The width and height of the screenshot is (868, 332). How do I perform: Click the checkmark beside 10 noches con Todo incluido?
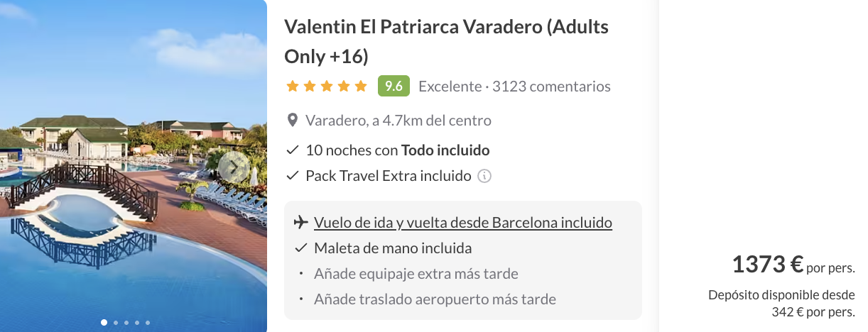(292, 150)
